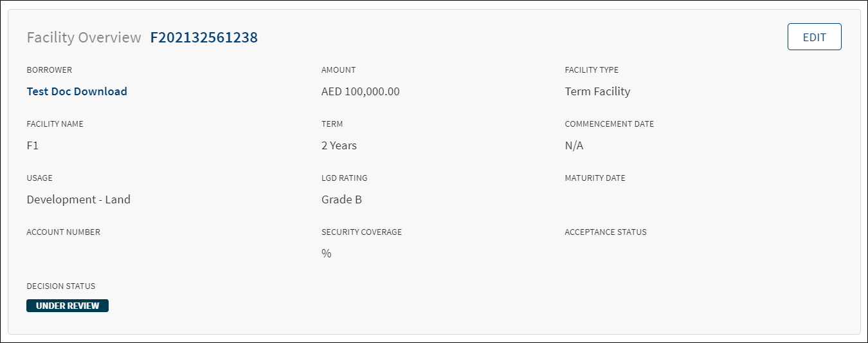Click the FACILITY TYPE label

[592, 70]
